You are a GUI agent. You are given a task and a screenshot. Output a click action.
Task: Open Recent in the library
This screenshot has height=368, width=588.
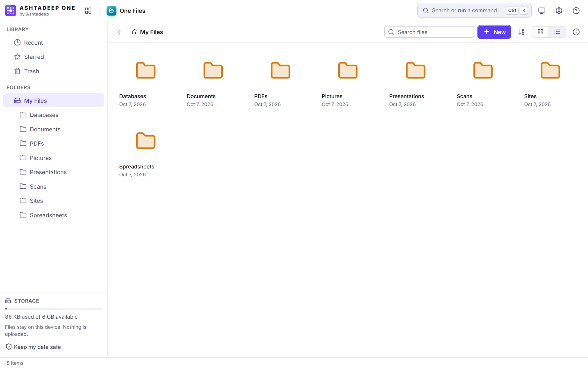(x=54, y=43)
